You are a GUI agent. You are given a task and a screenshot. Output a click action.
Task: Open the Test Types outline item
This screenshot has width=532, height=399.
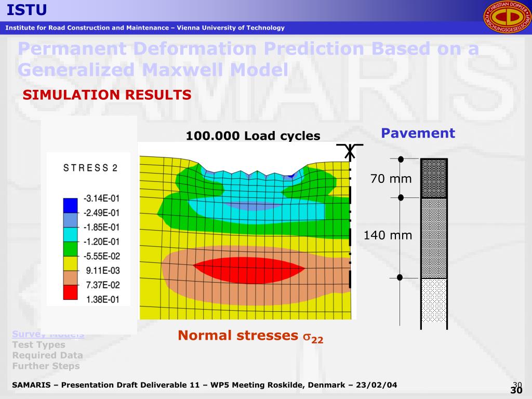click(38, 345)
